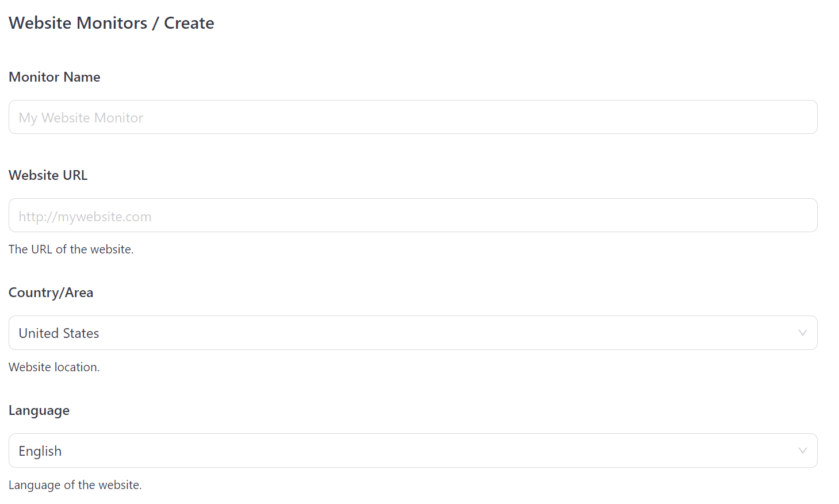Click helper text 'Website location.'
The width and height of the screenshot is (839, 504).
[54, 367]
